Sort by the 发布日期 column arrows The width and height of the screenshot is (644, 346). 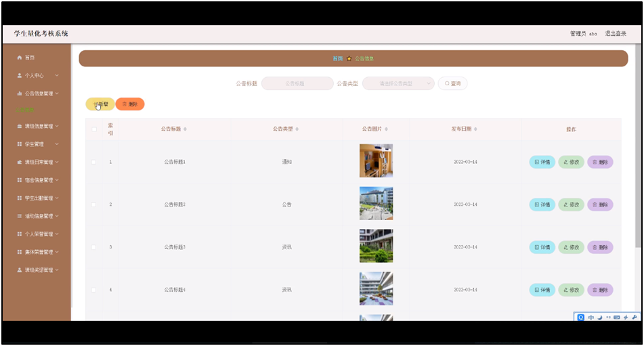click(475, 129)
